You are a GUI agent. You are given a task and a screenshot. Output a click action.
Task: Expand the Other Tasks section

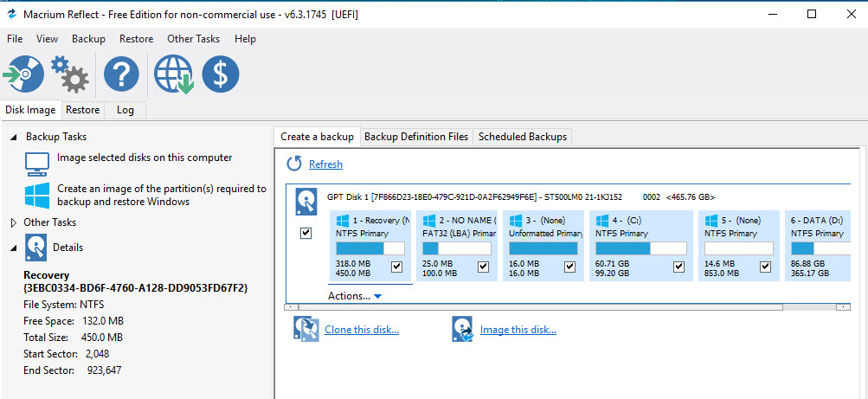click(14, 222)
